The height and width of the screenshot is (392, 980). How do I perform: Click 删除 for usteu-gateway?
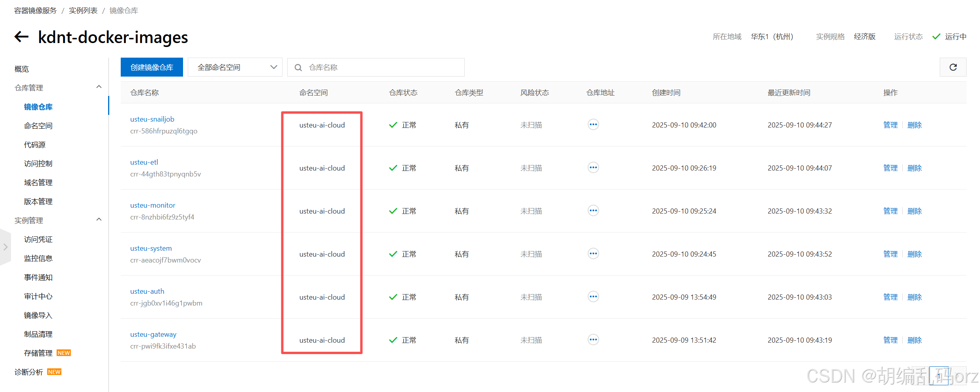[x=915, y=340]
